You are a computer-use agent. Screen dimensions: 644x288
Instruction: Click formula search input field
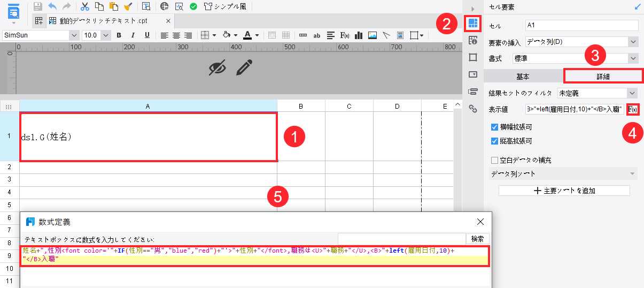coord(401,239)
